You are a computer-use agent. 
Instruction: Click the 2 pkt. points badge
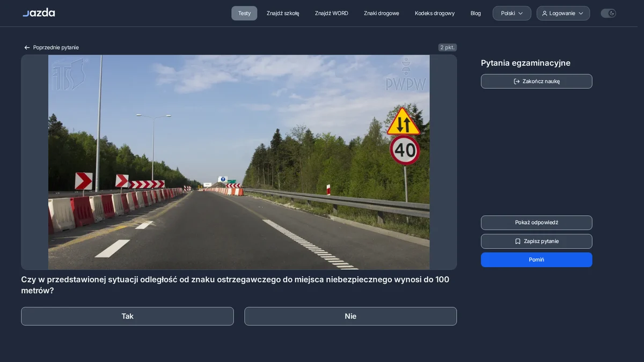pos(448,48)
